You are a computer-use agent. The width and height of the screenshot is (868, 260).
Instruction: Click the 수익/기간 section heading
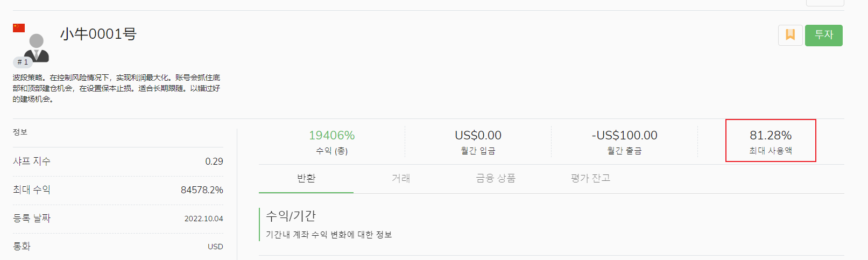pyautogui.click(x=291, y=216)
